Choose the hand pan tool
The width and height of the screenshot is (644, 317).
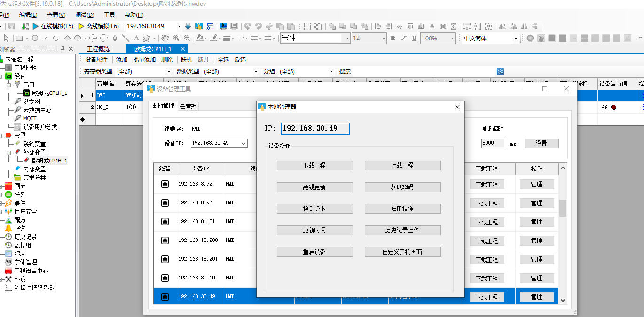click(x=165, y=38)
